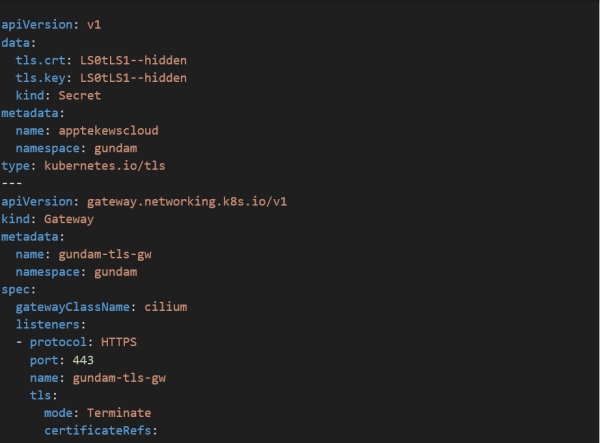The image size is (600, 443).
Task: Place cursor on the cilium value
Action: 165,307
